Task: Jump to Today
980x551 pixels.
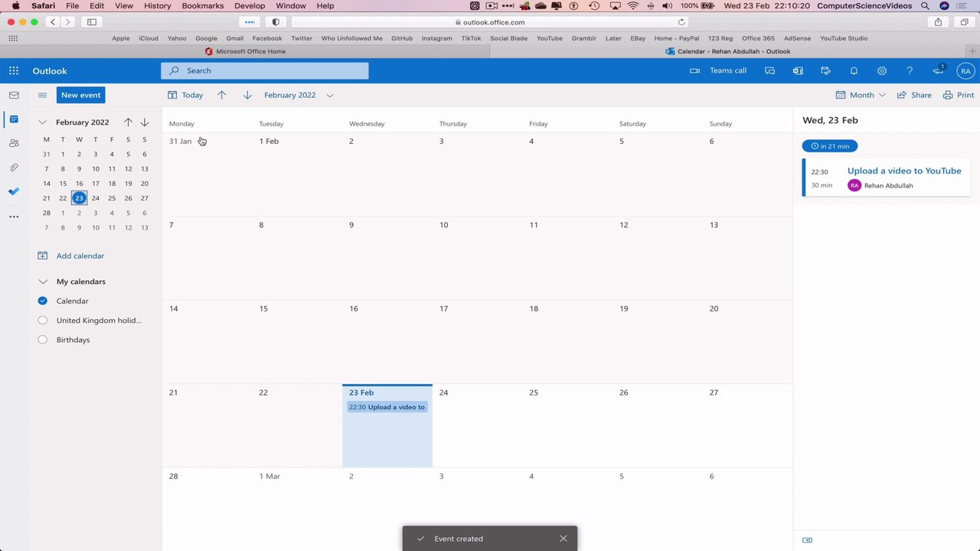Action: click(x=186, y=95)
